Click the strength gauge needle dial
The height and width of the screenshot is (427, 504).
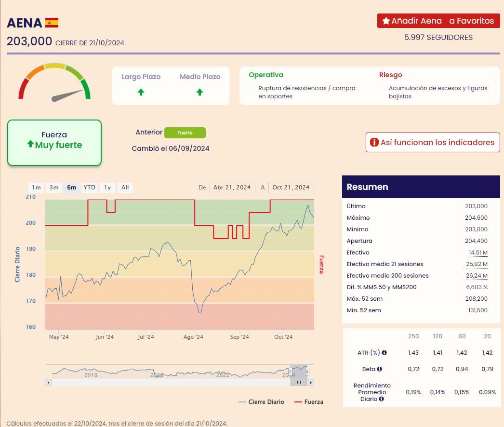click(54, 82)
